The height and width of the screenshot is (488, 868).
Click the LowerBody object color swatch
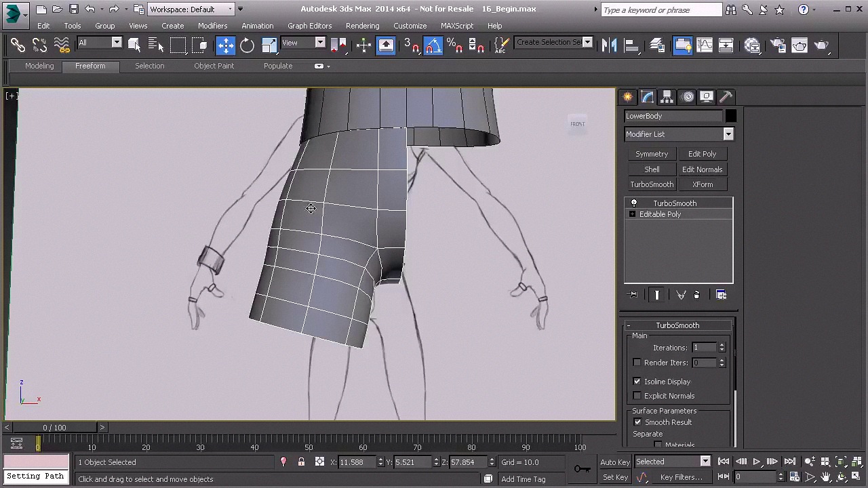click(730, 117)
